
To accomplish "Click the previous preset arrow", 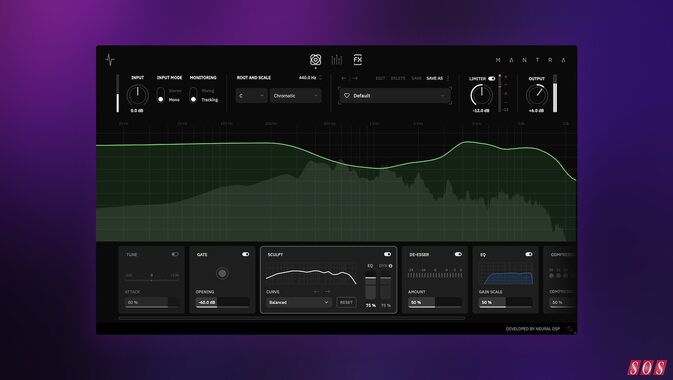I will pos(344,78).
